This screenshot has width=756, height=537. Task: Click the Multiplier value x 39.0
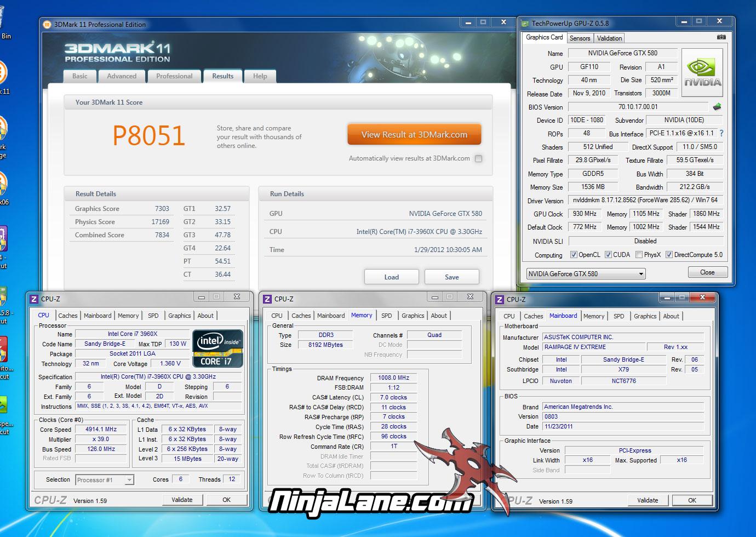click(x=101, y=439)
